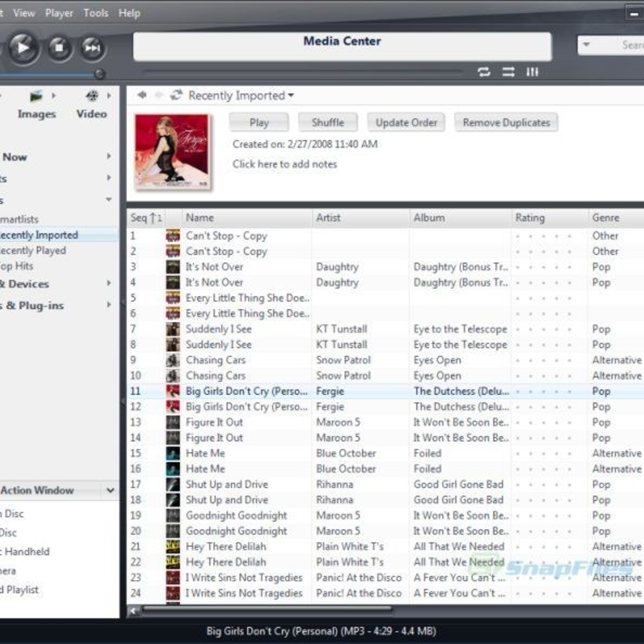Click thumbnail icon of row 11 Big Girls Don't Cry
Screen dimensions: 644x644
[173, 391]
